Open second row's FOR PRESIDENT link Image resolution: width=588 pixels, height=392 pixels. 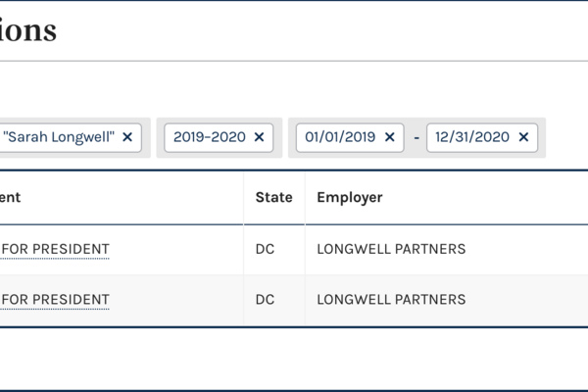coord(55,299)
